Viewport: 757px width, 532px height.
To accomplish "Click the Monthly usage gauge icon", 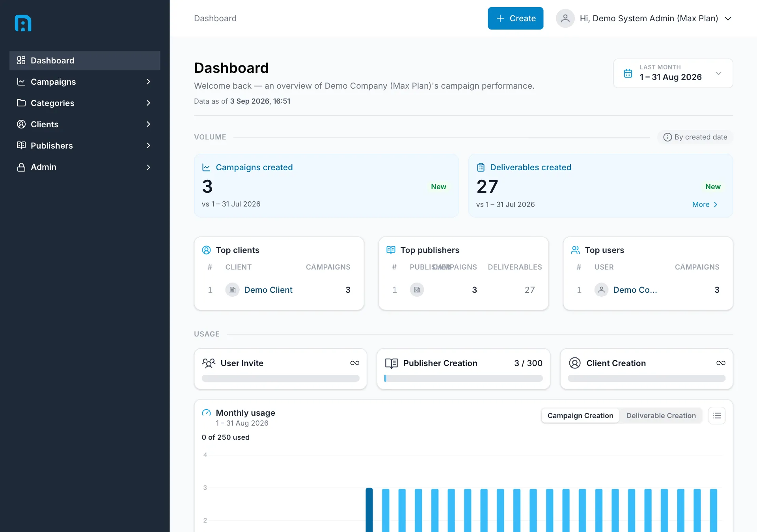I will [206, 413].
